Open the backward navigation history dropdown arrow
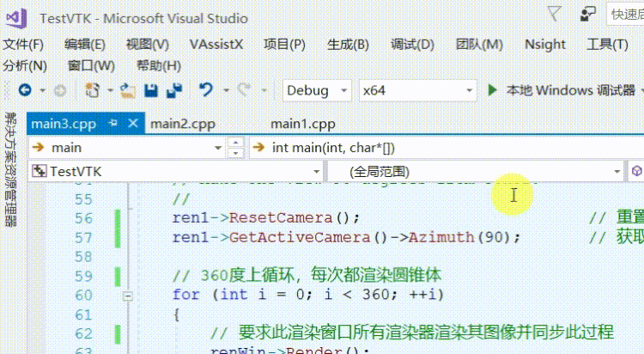This screenshot has height=354, width=644. pyautogui.click(x=42, y=90)
